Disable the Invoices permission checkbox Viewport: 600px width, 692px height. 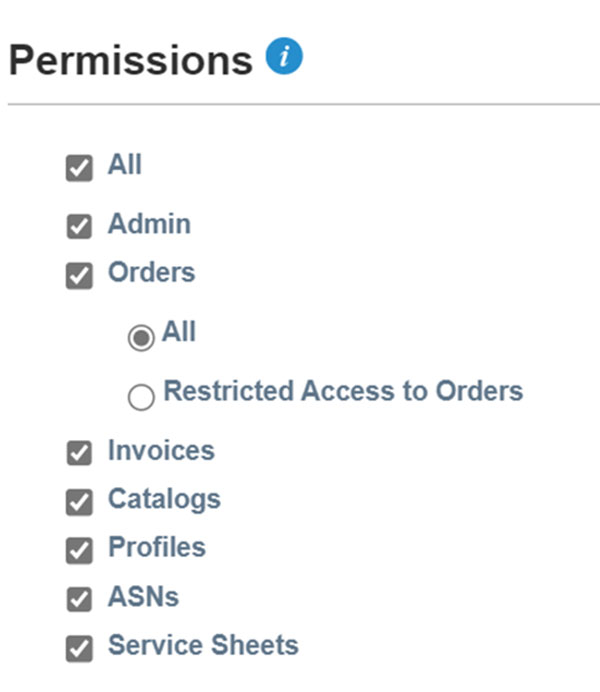(79, 454)
